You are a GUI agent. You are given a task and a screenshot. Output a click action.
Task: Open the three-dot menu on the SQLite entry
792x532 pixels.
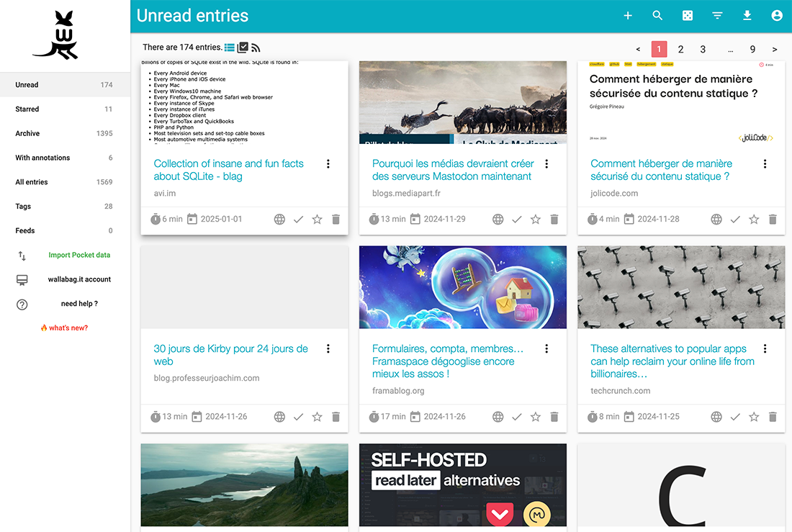(x=328, y=164)
